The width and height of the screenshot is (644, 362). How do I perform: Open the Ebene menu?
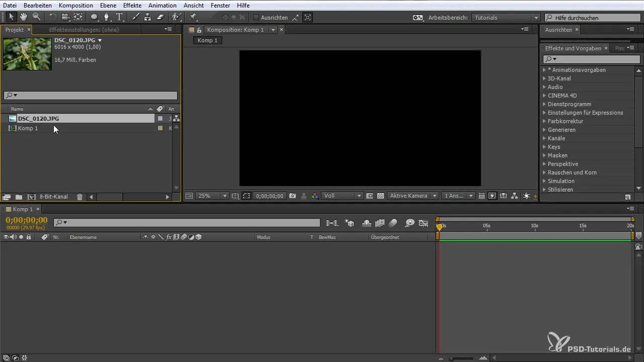coord(108,5)
